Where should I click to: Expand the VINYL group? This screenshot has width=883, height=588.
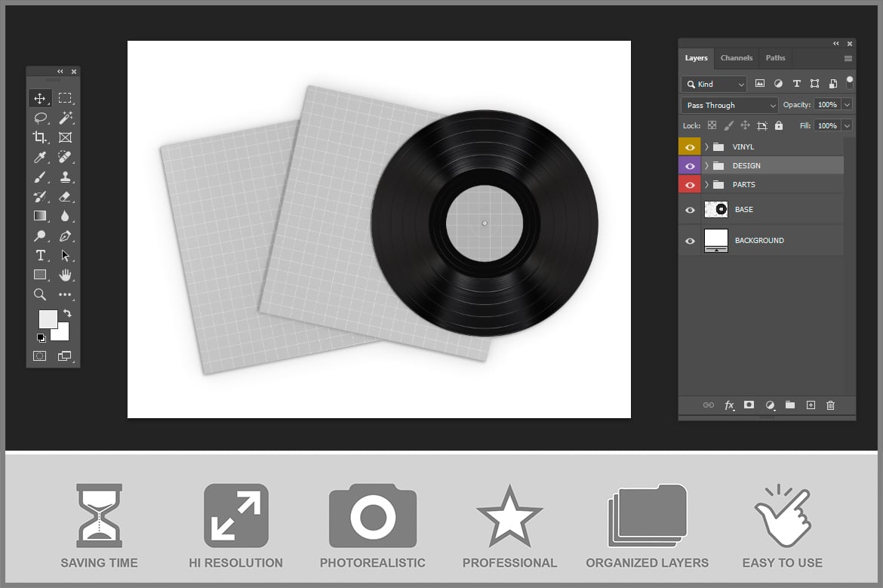coord(706,147)
